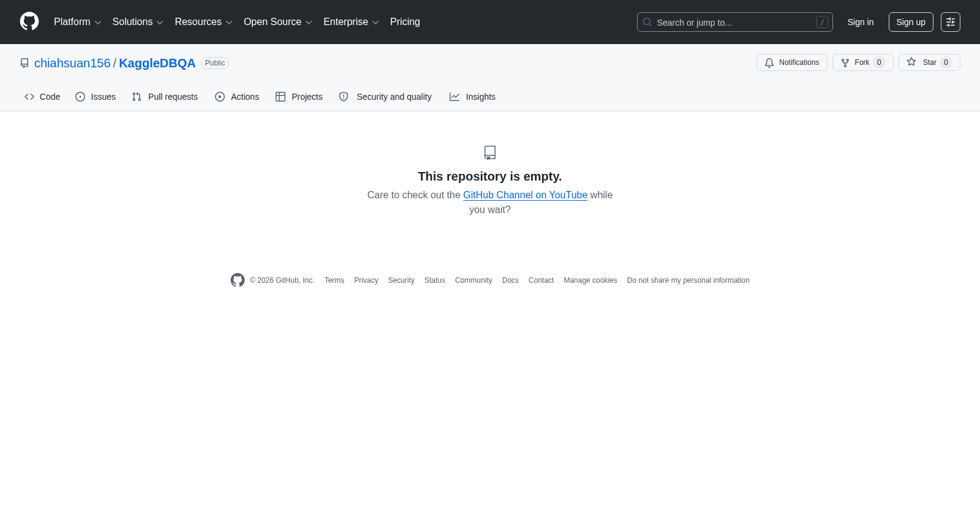Go to the Pricing page
The height and width of the screenshot is (527, 980).
(x=405, y=22)
